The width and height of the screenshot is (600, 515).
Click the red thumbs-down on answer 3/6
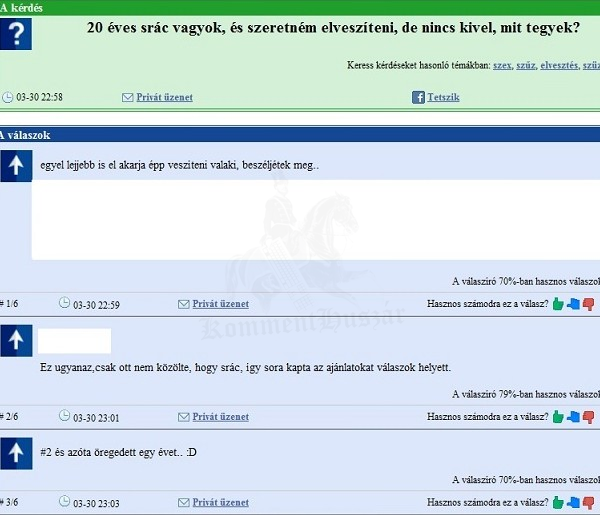[x=588, y=502]
